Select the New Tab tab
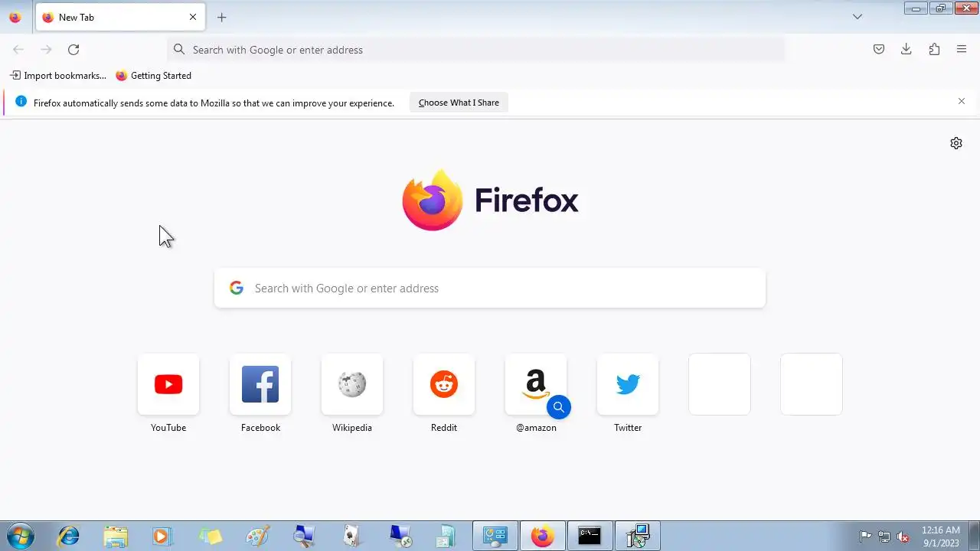980x551 pixels. click(120, 17)
